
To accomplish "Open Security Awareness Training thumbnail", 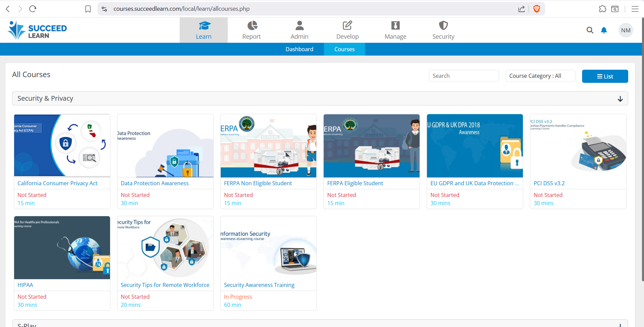I will click(x=269, y=248).
